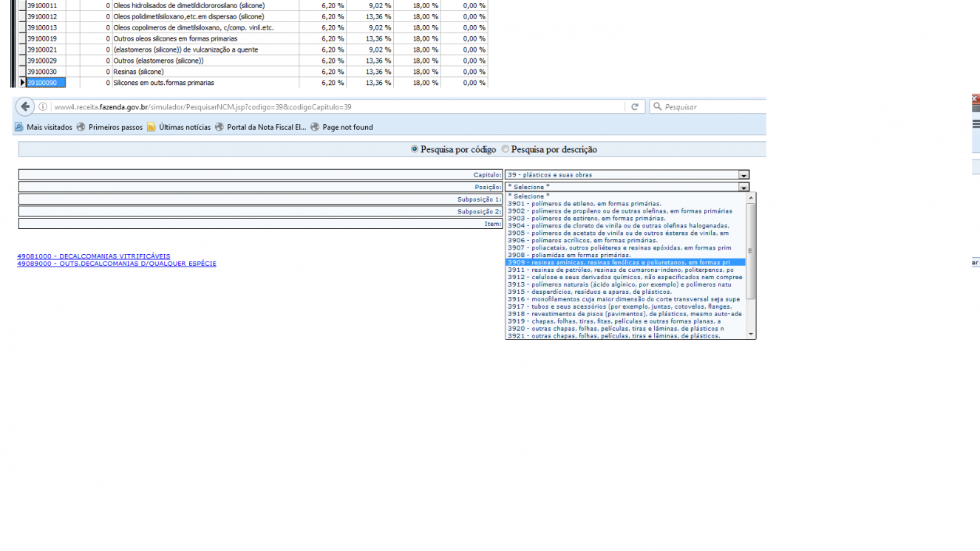Click selected cell 39100090

click(x=46, y=83)
